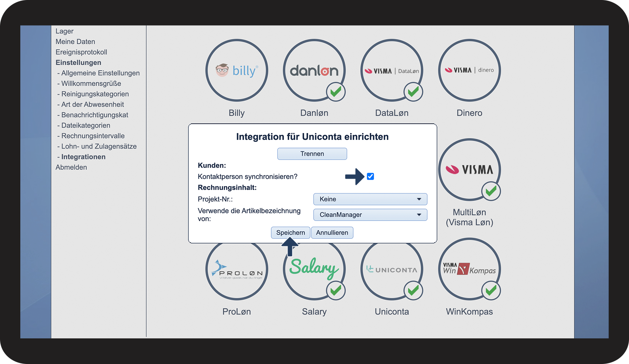Click the Kontaktperson synchronisieren? label
This screenshot has height=364, width=629.
pyautogui.click(x=248, y=177)
